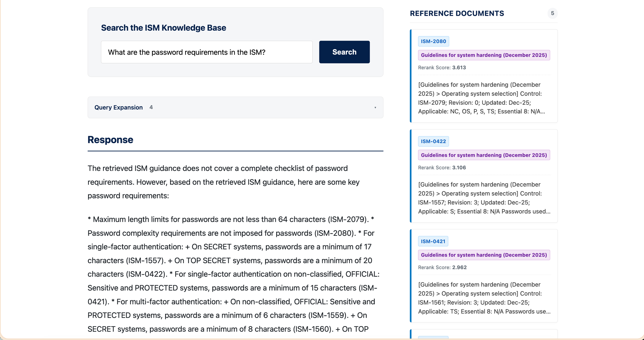Expand the Query Expansion section
The height and width of the screenshot is (340, 644).
click(x=235, y=107)
